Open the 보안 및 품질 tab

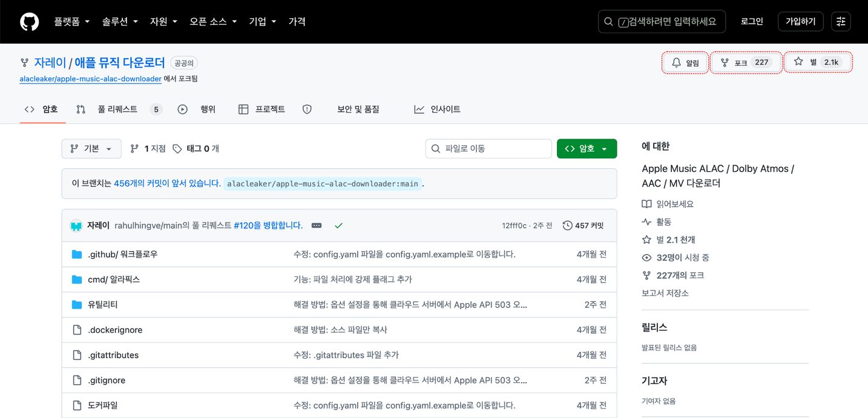[x=358, y=109]
